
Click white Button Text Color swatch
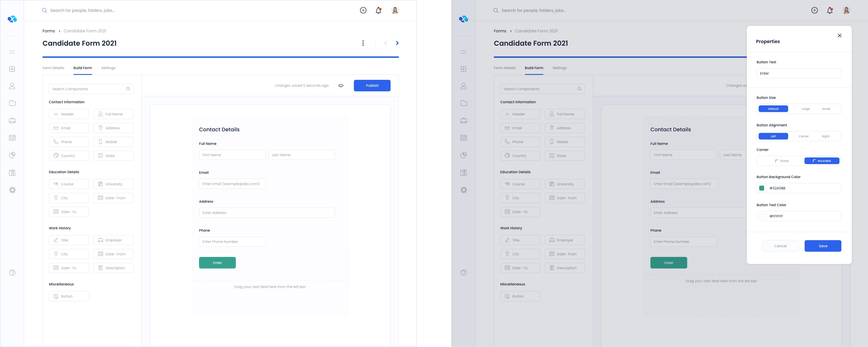pos(762,216)
